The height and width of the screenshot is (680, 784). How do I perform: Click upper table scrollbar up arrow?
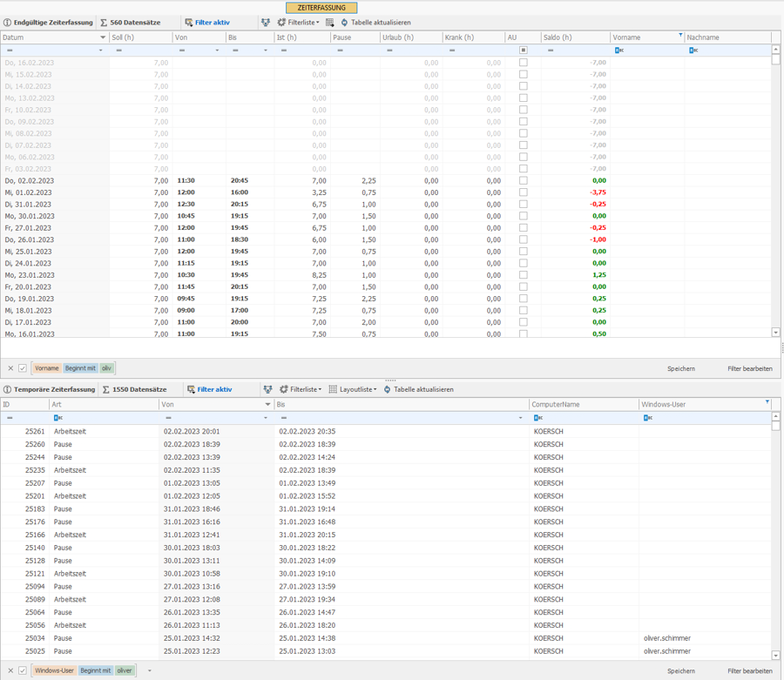pos(775,50)
